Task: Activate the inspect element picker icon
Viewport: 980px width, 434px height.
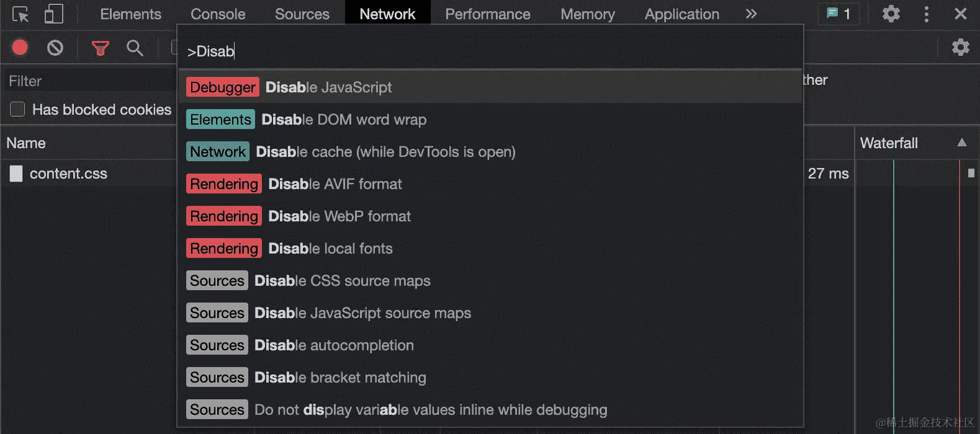Action: pyautogui.click(x=20, y=14)
